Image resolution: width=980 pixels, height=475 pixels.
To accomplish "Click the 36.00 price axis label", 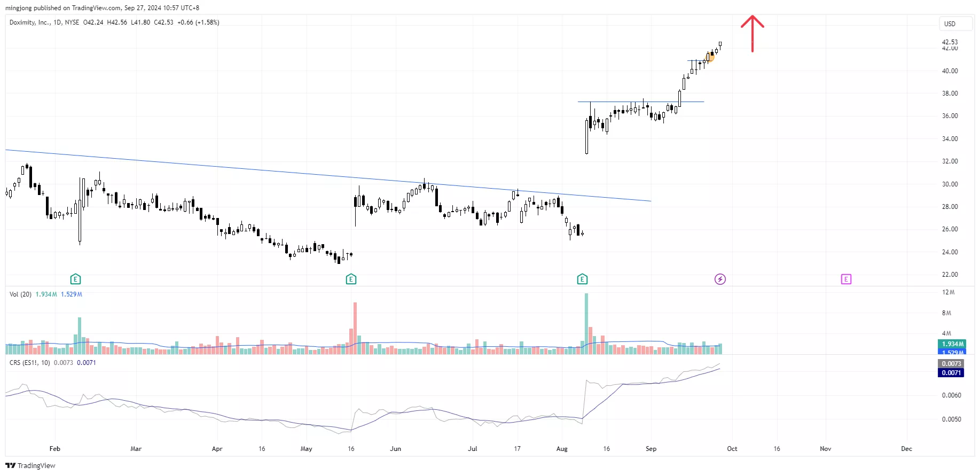I will [950, 116].
